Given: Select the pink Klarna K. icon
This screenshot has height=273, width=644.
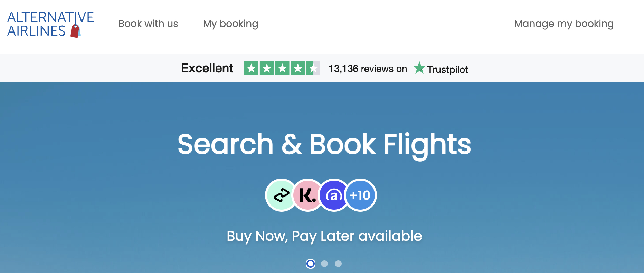Looking at the screenshot, I should pyautogui.click(x=307, y=195).
